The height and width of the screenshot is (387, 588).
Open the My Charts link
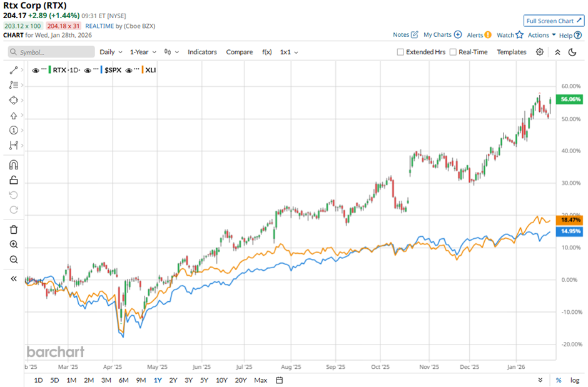point(442,35)
